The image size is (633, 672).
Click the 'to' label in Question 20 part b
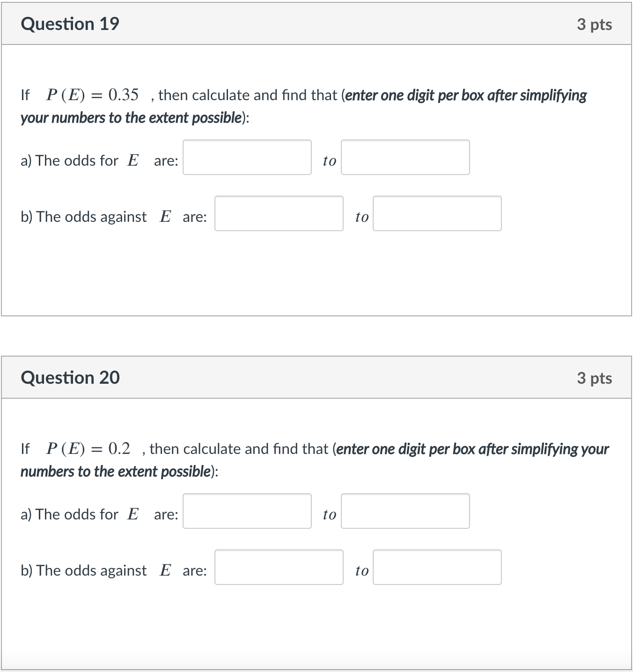361,570
